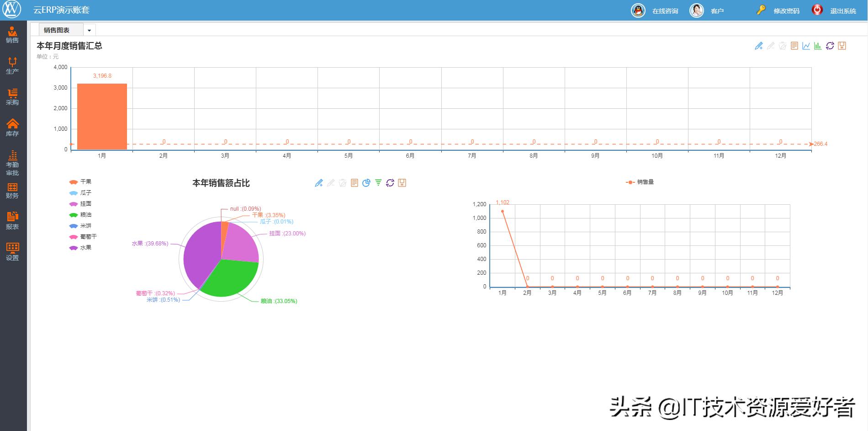Open the 设置 settings module icon

12,251
